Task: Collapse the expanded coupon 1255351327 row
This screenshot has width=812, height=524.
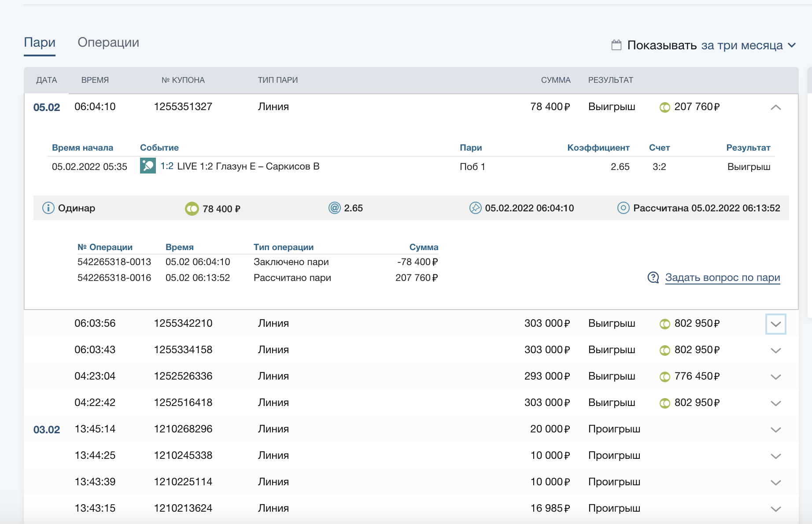Action: point(775,107)
